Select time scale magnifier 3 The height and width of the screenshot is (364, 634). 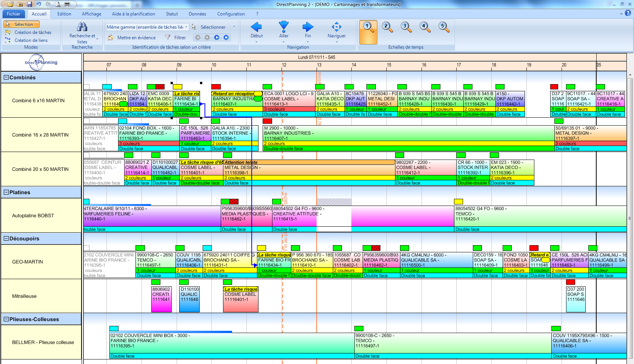[x=406, y=27]
